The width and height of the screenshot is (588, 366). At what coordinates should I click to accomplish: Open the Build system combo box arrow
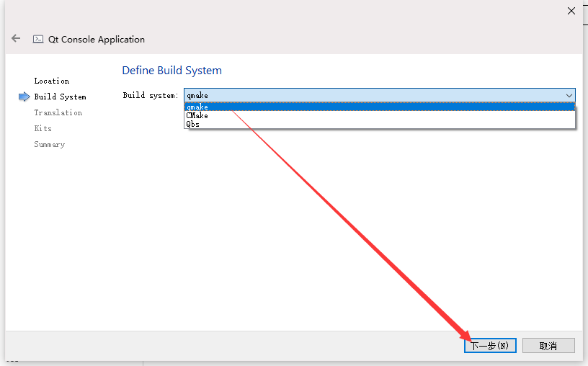(x=569, y=96)
